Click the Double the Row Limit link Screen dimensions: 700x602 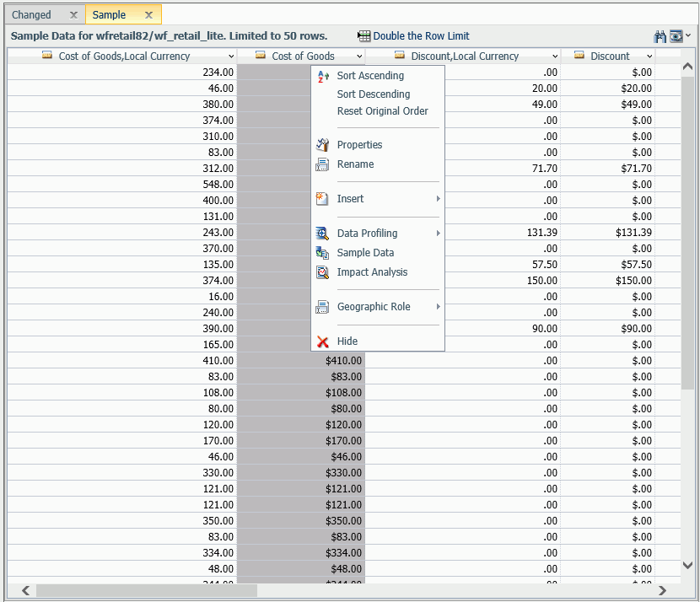click(421, 36)
